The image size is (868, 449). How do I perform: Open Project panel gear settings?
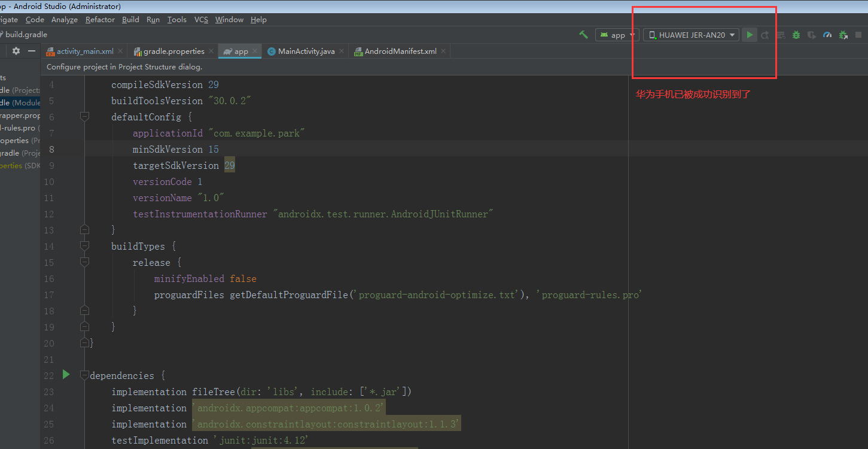(16, 51)
